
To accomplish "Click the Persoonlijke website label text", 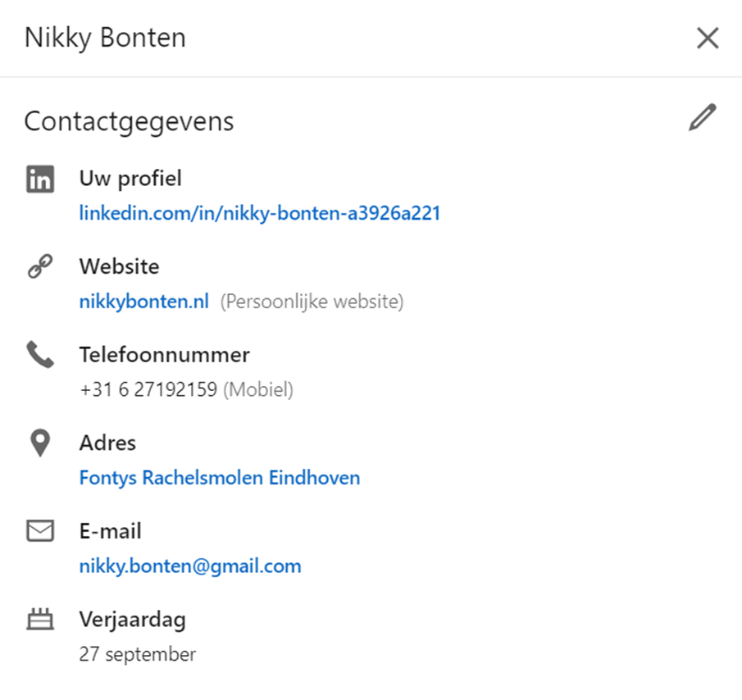I will (312, 302).
